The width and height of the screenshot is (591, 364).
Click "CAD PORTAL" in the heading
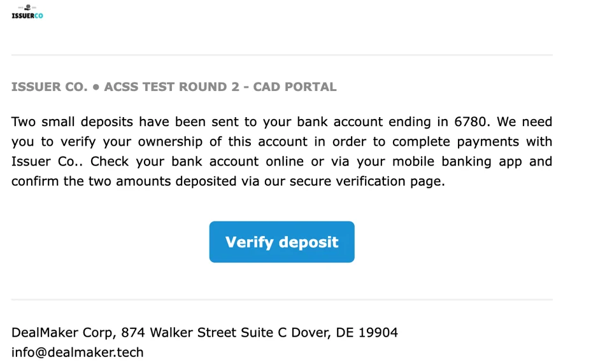(x=294, y=87)
